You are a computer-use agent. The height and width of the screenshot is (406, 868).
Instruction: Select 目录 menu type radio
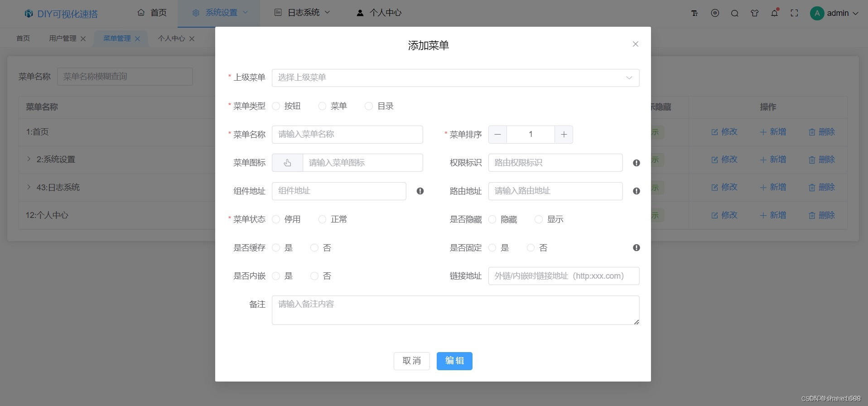pyautogui.click(x=369, y=106)
